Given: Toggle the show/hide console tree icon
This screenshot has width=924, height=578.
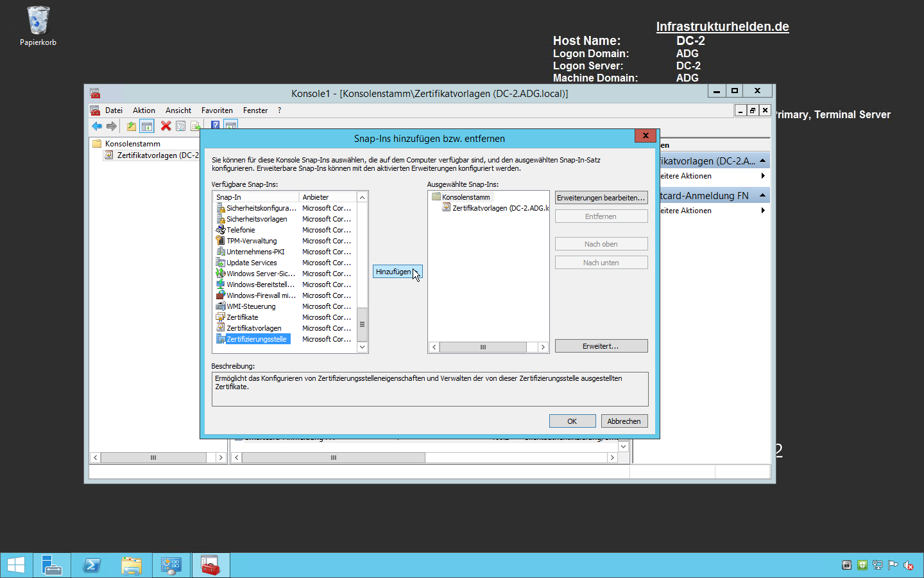Looking at the screenshot, I should point(147,126).
